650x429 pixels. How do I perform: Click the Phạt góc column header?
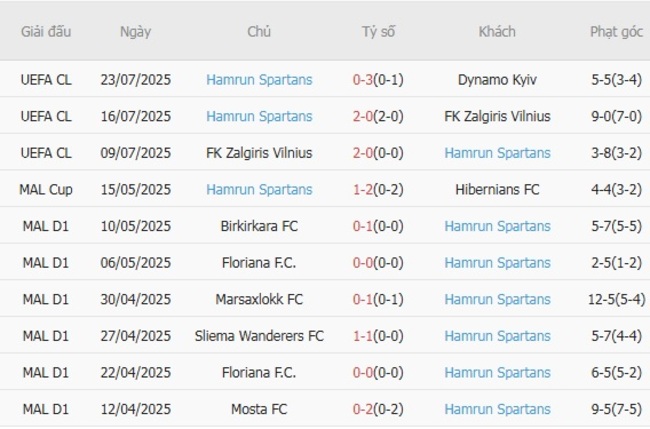(616, 31)
